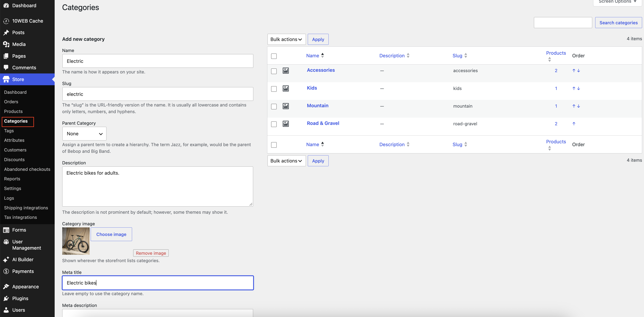The image size is (644, 317).
Task: Click the bottom Apply button
Action: [318, 161]
